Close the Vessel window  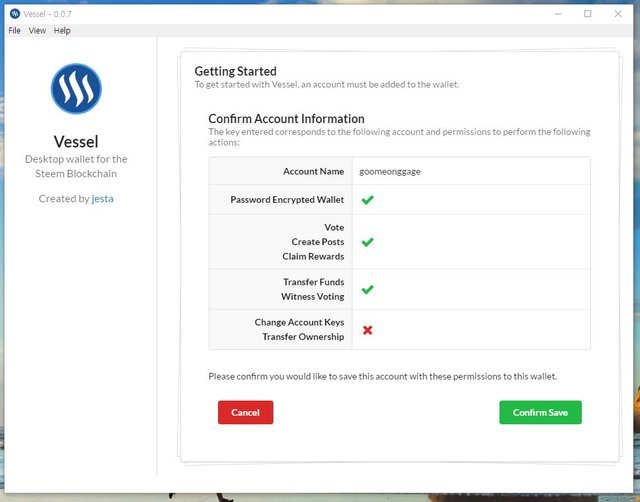coord(618,14)
